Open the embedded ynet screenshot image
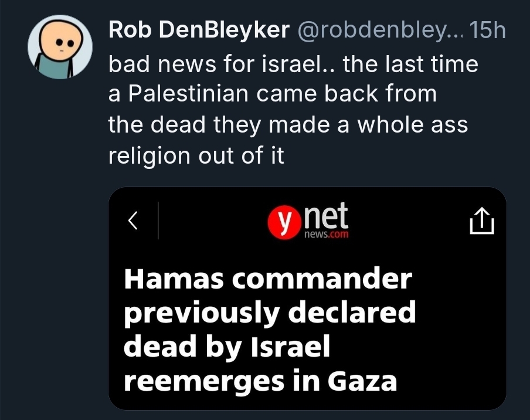The height and width of the screenshot is (420, 530). [x=307, y=298]
